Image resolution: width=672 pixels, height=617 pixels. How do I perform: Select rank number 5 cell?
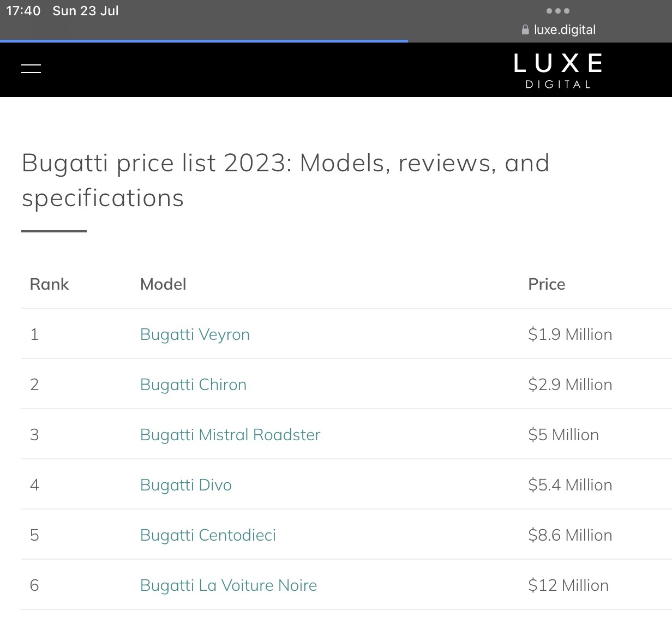(34, 535)
